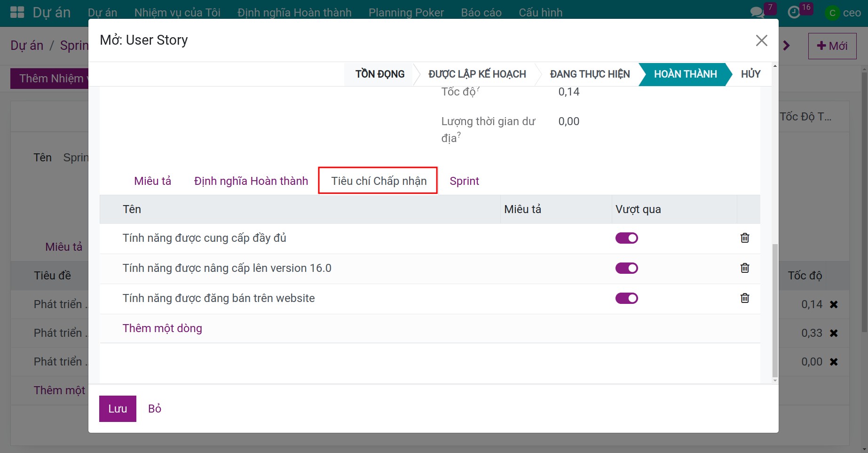Close the User Story dialog
Viewport: 868px width, 453px height.
point(762,40)
